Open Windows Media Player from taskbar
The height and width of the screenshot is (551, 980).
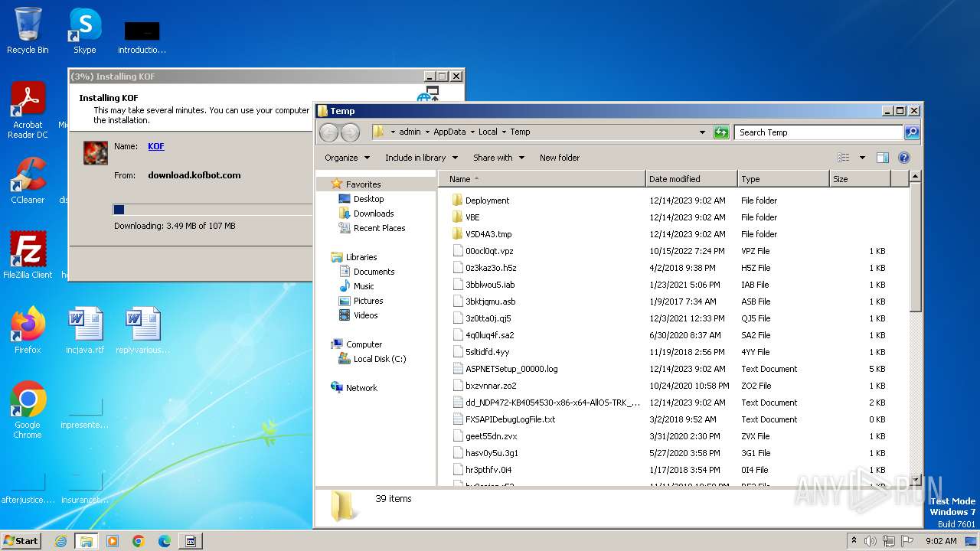113,541
